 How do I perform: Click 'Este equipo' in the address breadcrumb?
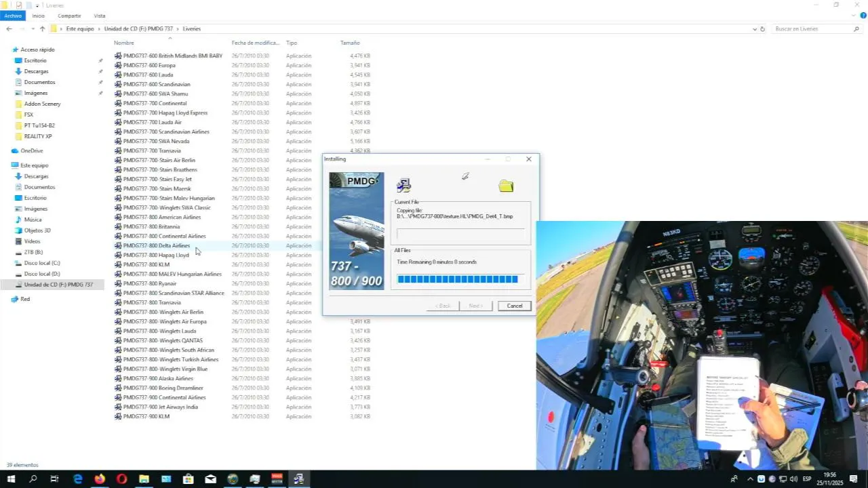pyautogui.click(x=80, y=29)
